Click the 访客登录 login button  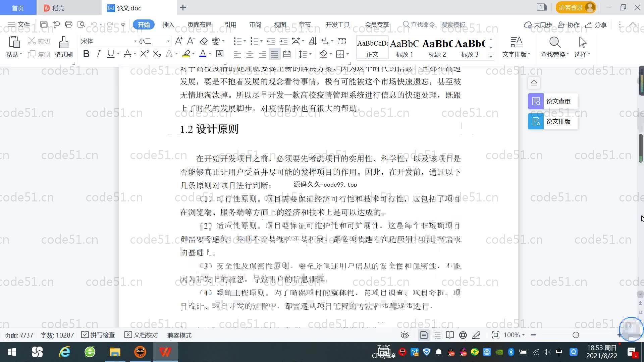click(576, 7)
